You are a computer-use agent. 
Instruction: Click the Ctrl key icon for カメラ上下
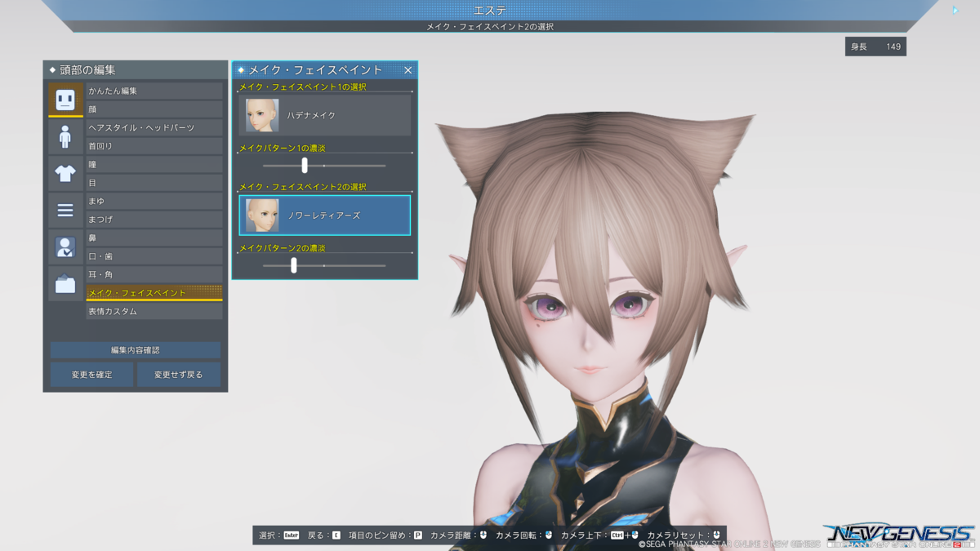(x=617, y=535)
